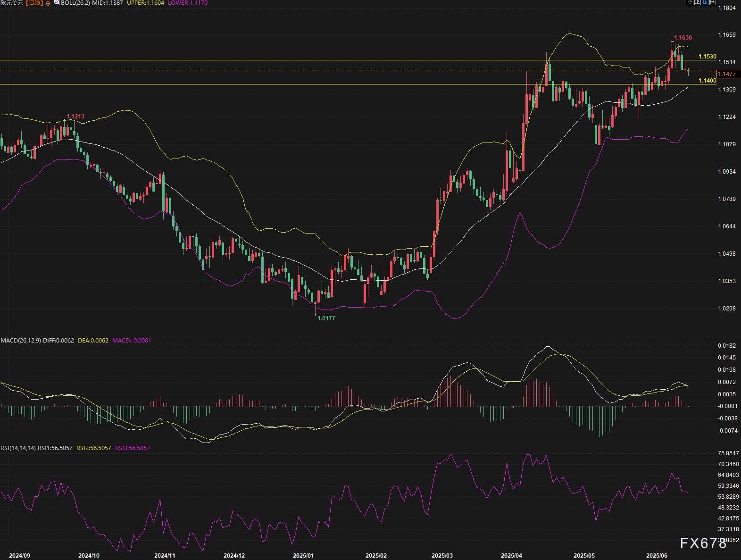
Task: Click the scroll-to-chart-start icon
Action: click(x=698, y=2)
